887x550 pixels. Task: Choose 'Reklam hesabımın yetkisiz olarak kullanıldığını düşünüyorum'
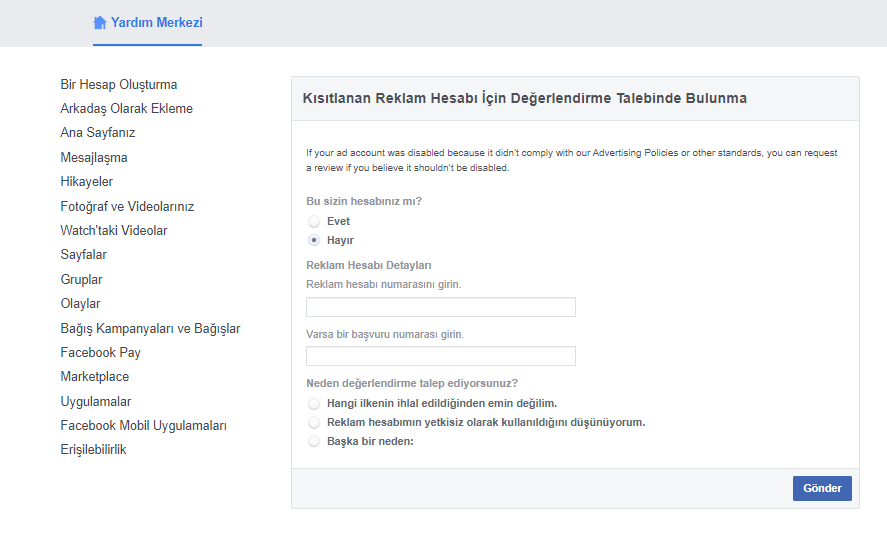[314, 422]
